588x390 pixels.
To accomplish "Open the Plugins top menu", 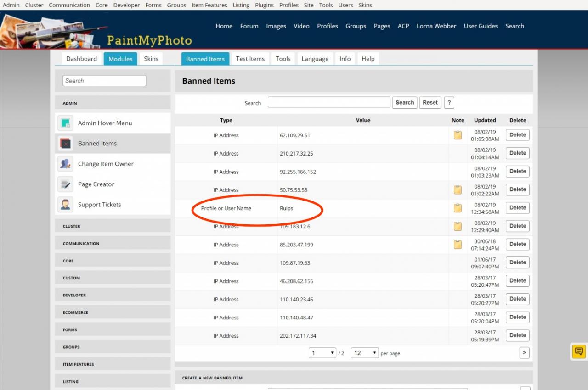I will [264, 5].
